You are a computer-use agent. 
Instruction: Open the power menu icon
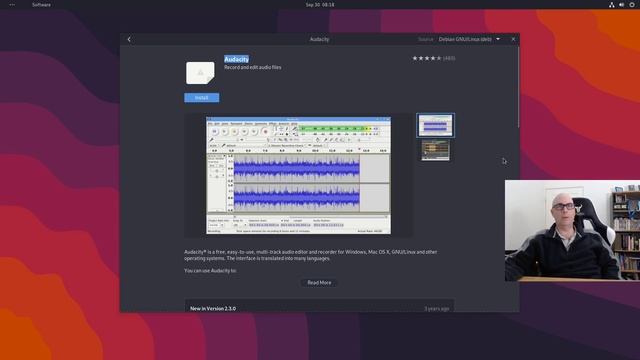coord(632,4)
